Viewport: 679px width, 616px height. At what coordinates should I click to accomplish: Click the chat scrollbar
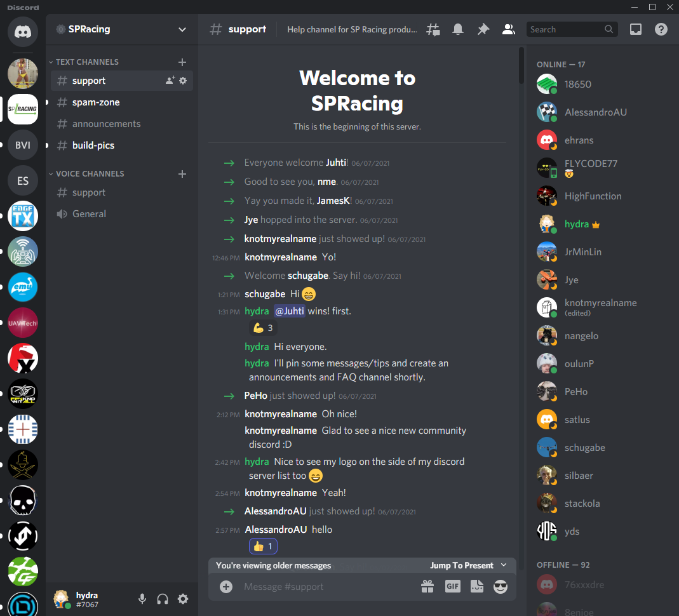(521, 65)
